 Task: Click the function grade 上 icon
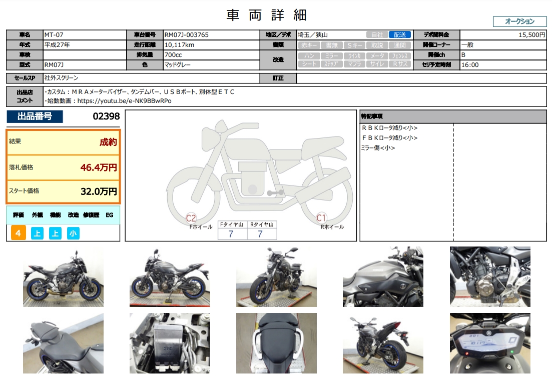click(55, 233)
